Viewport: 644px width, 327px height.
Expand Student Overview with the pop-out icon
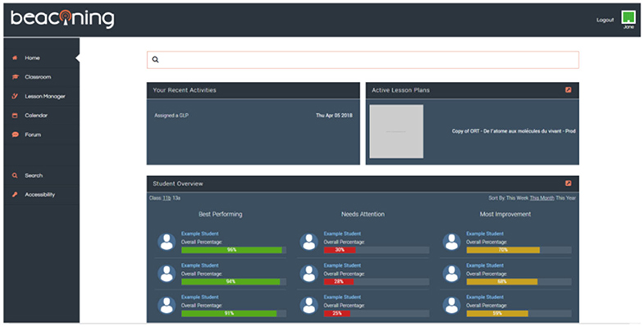(568, 184)
